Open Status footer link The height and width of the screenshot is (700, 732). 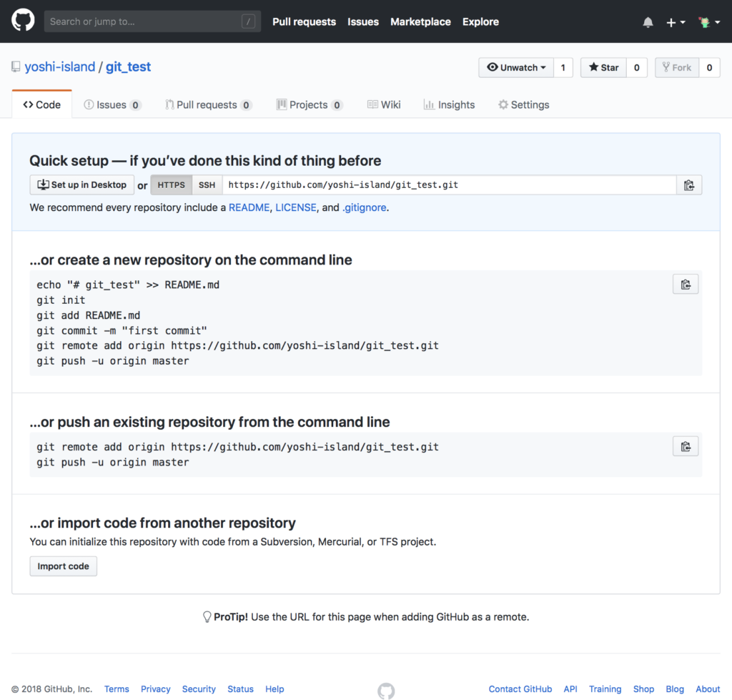(x=240, y=689)
